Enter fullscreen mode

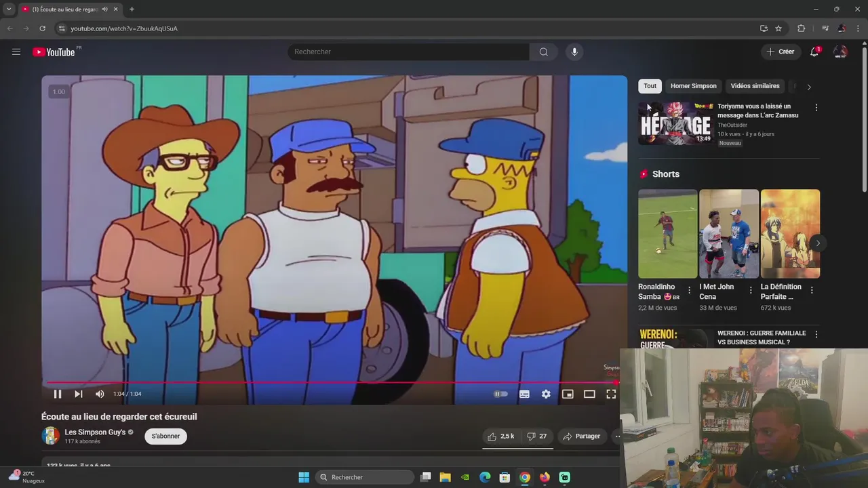coord(611,394)
